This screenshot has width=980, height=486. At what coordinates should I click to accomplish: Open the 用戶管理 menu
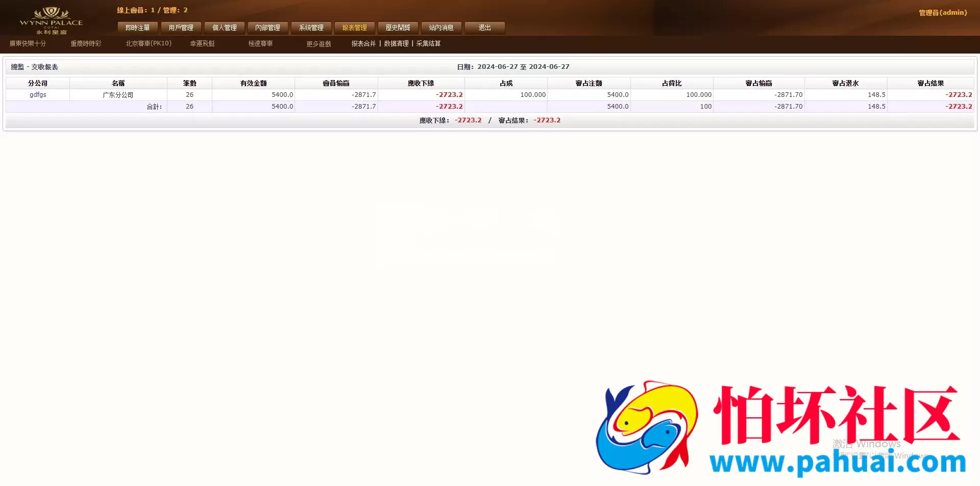pyautogui.click(x=181, y=28)
